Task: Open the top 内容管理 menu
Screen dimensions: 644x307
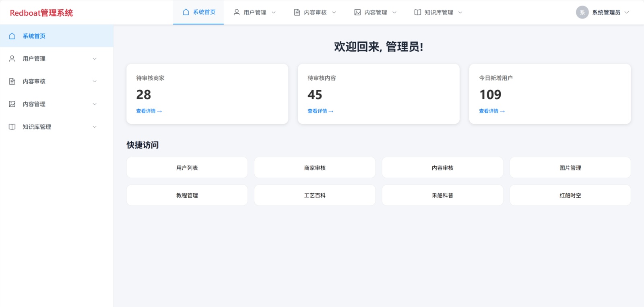Action: point(375,12)
